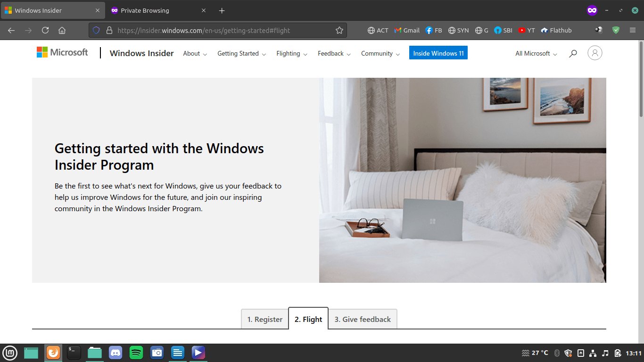The height and width of the screenshot is (362, 644).
Task: Open the FB bookmark
Action: tap(434, 30)
